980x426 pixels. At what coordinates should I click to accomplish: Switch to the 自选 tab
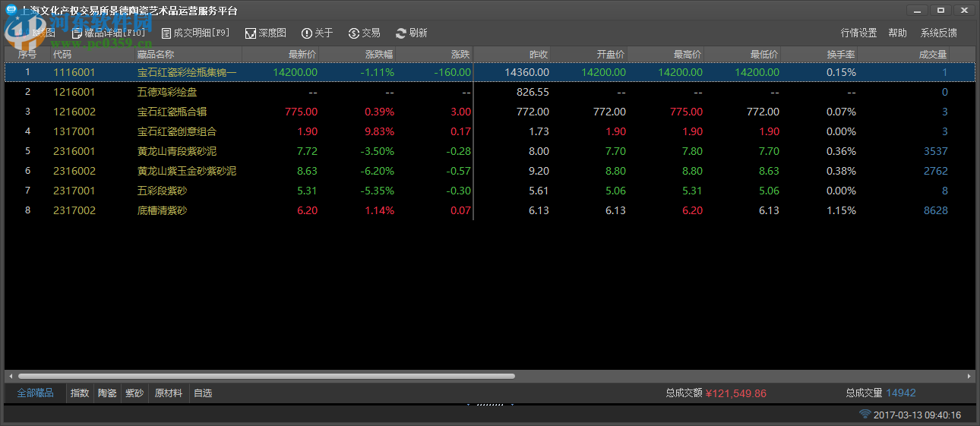[203, 393]
